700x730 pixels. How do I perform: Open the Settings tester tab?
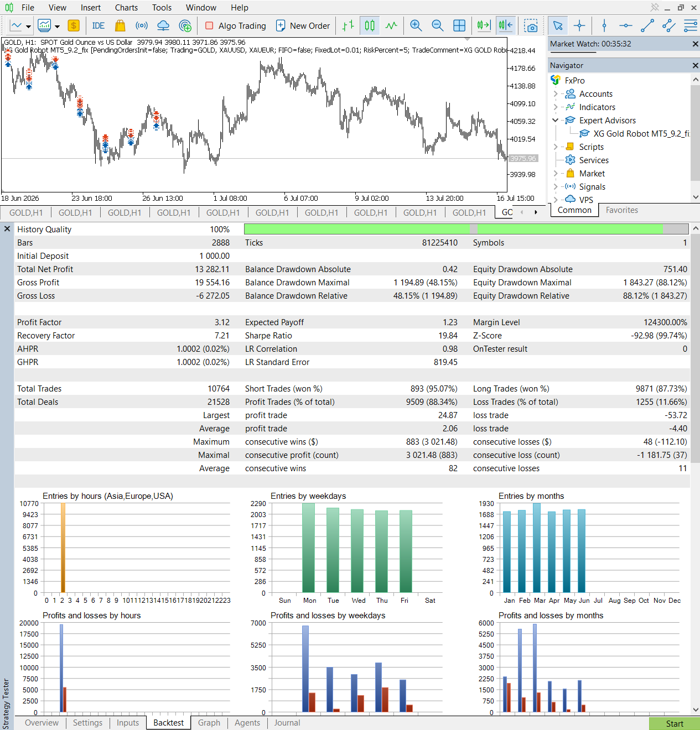point(87,723)
